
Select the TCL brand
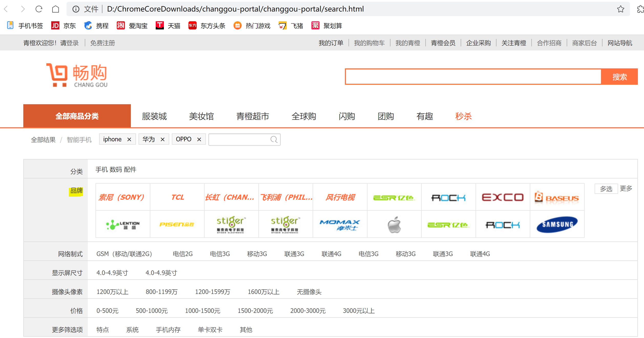[177, 197]
